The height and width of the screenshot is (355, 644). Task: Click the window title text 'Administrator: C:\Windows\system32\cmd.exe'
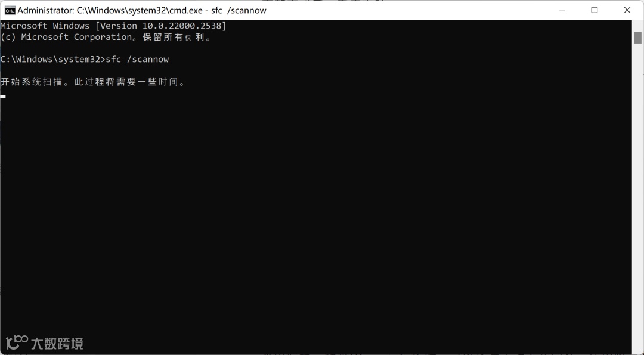click(111, 10)
